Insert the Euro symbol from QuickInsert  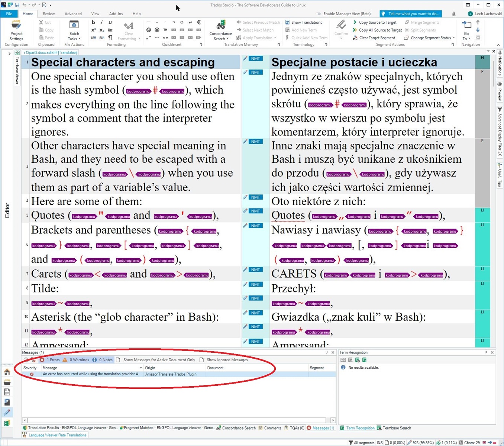[199, 22]
